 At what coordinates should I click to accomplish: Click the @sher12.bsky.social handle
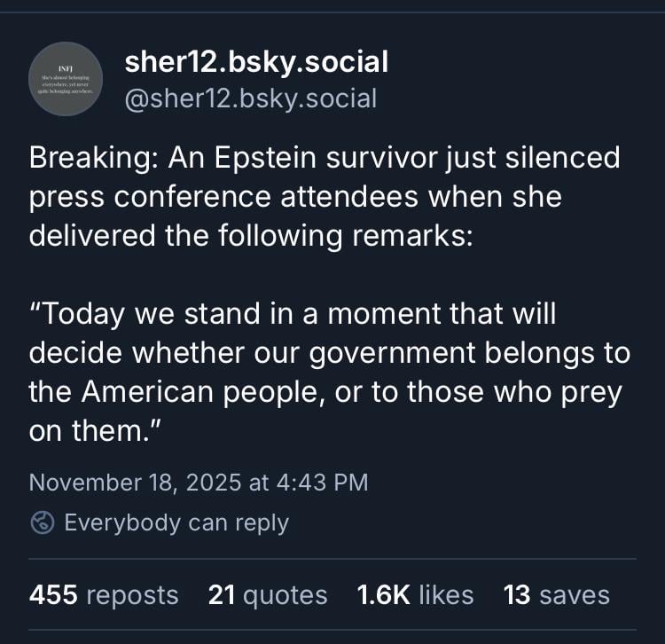click(251, 98)
